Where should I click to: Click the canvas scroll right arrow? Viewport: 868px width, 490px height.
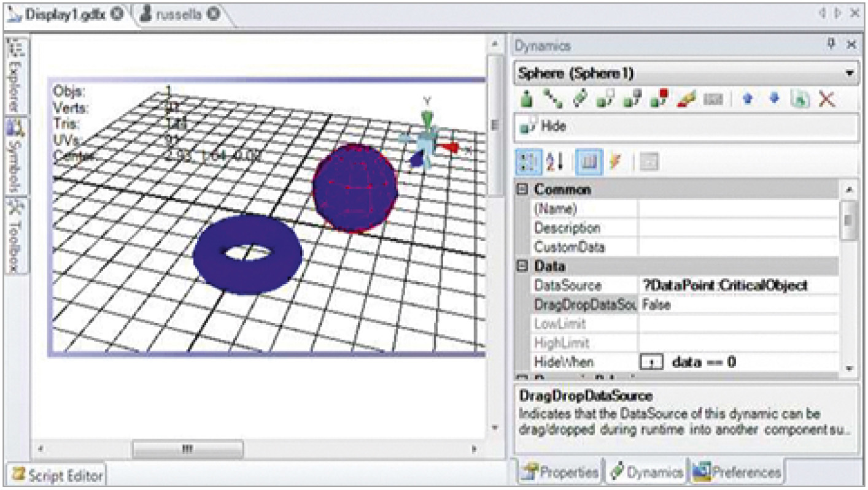(x=475, y=450)
